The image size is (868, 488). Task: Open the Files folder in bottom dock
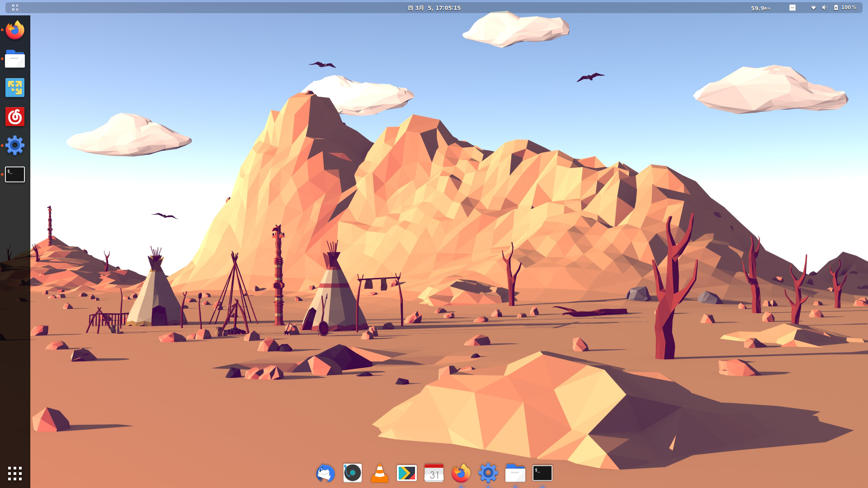(515, 473)
